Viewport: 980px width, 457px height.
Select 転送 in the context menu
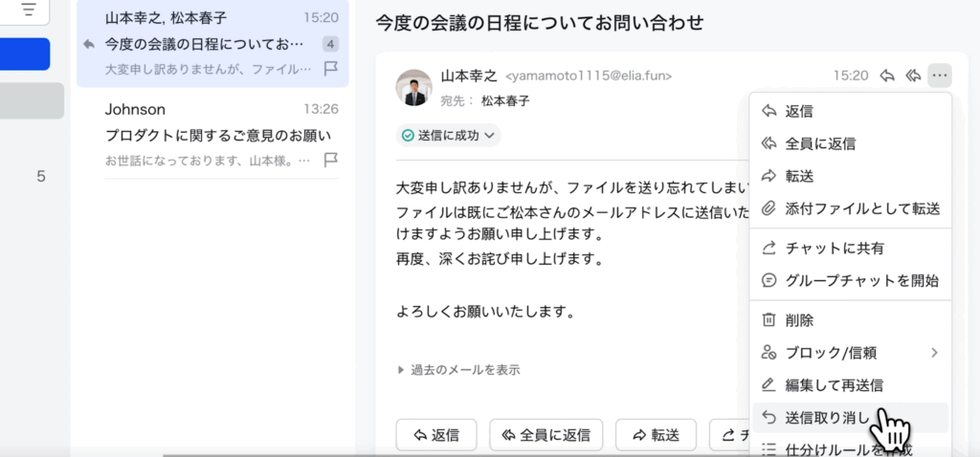pos(799,176)
